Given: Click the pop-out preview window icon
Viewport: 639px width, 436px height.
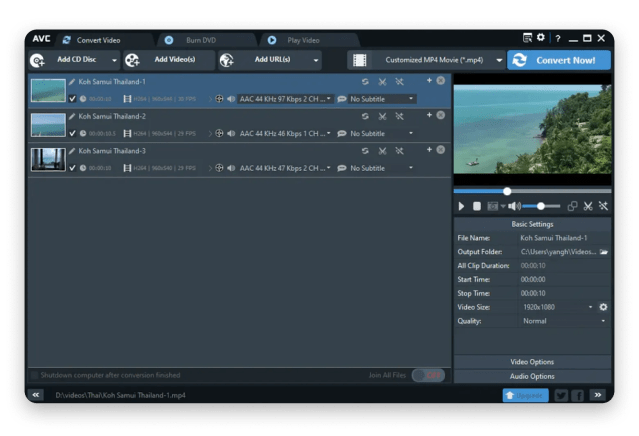Looking at the screenshot, I should (572, 206).
